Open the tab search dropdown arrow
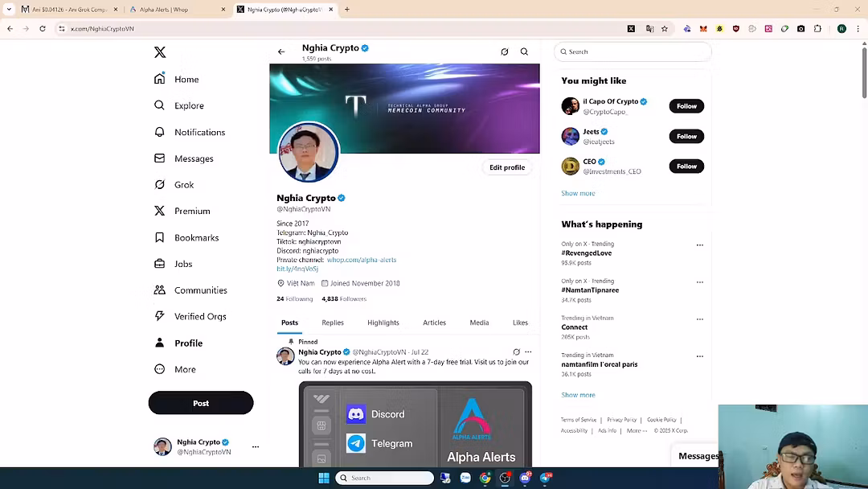The height and width of the screenshot is (489, 868). [9, 9]
